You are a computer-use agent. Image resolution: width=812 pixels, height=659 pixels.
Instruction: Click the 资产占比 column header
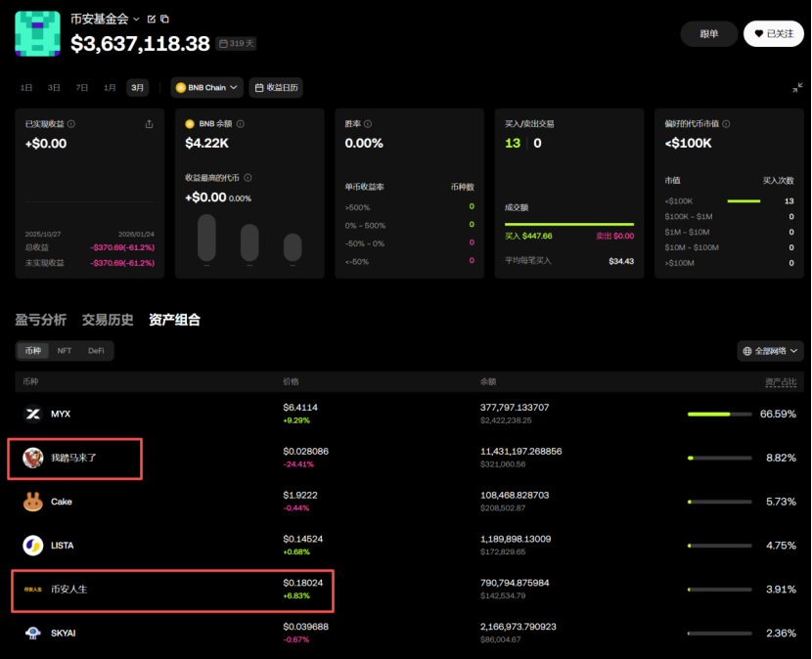[781, 381]
